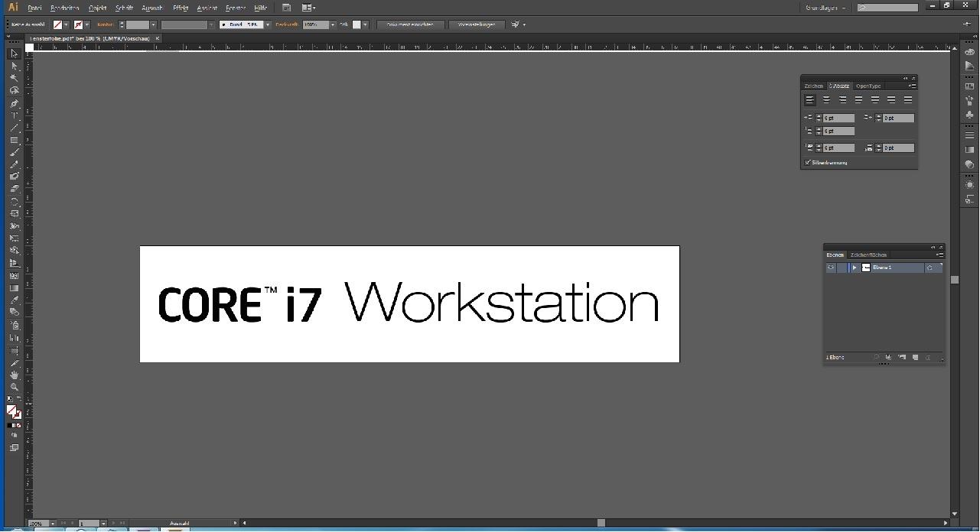980x532 pixels.
Task: Apply full justification (last align button)
Action: click(908, 99)
